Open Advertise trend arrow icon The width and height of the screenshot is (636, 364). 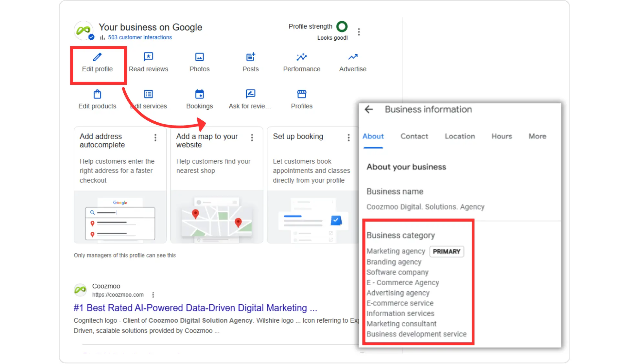353,57
